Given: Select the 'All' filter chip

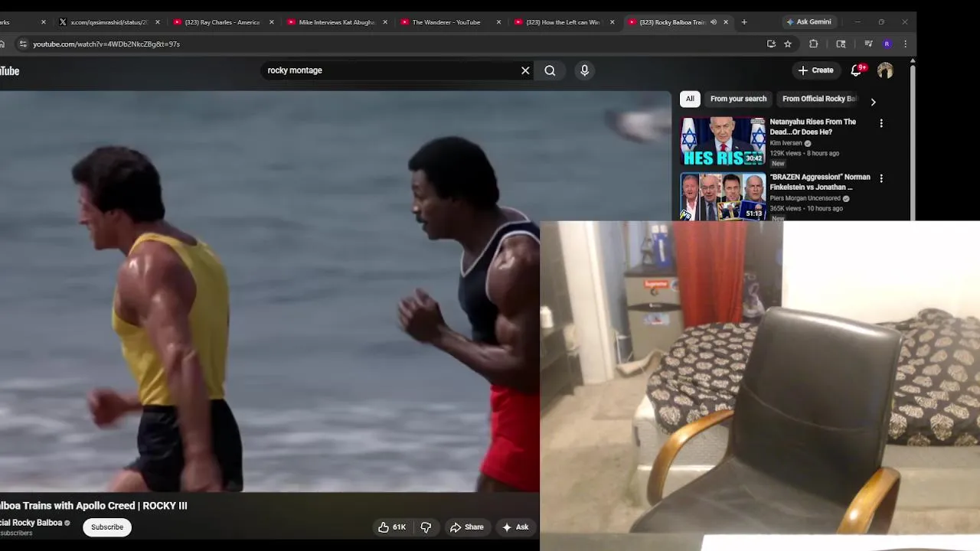Looking at the screenshot, I should pos(690,99).
